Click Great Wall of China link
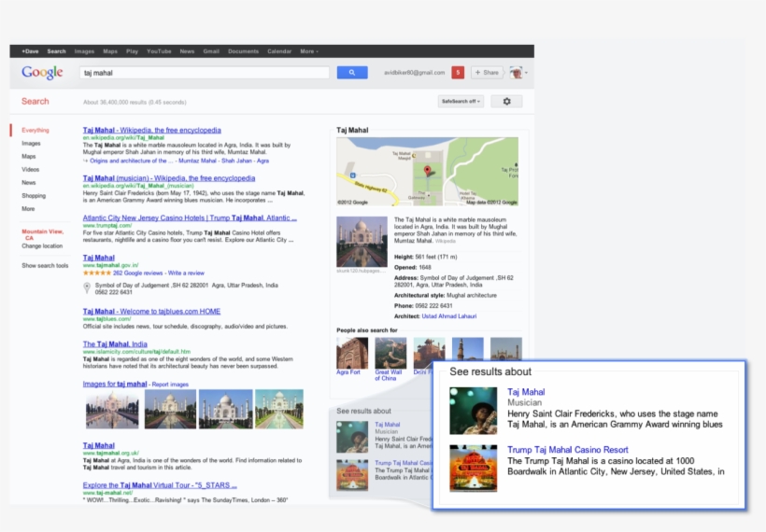This screenshot has width=766, height=532. [x=389, y=375]
